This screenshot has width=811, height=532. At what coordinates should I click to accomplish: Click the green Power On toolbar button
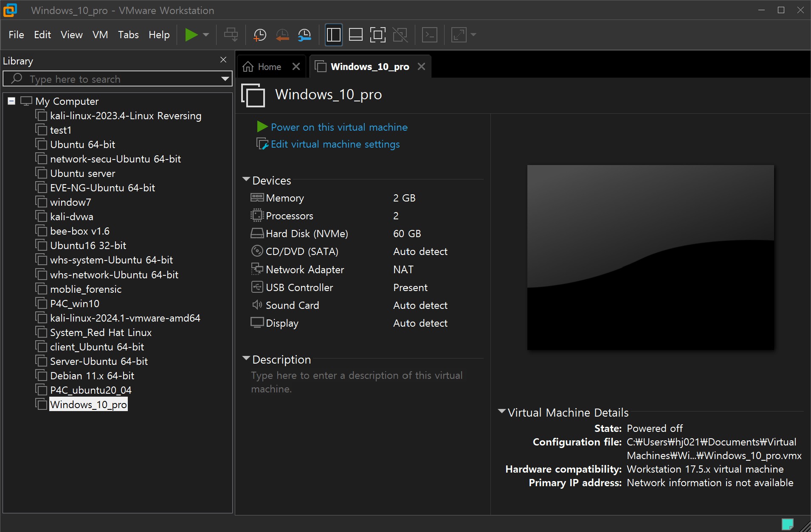(191, 35)
